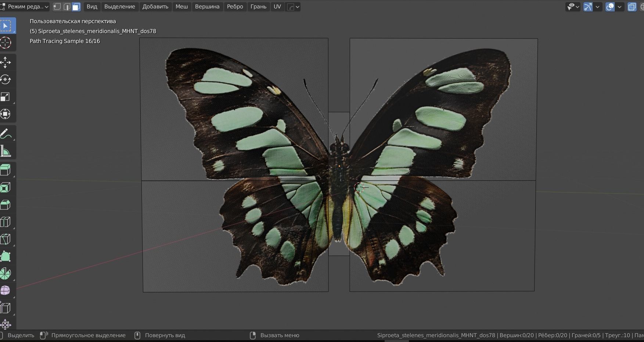Select the narrow central body mesh face

[x=339, y=184]
